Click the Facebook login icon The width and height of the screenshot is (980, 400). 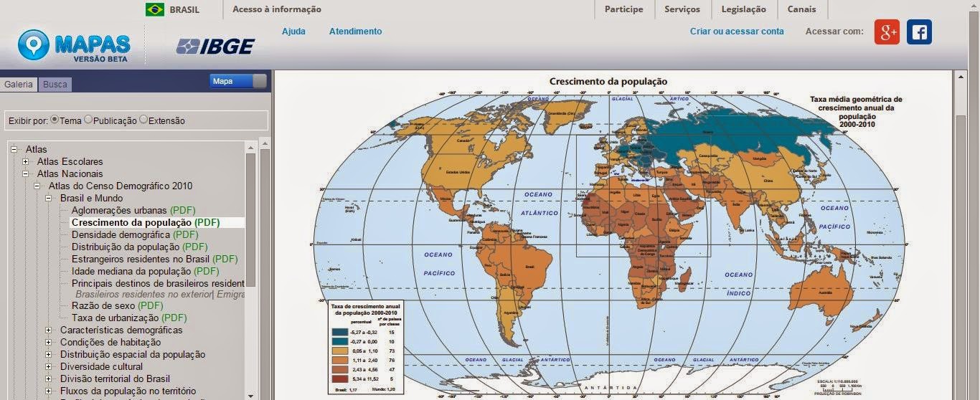point(919,32)
